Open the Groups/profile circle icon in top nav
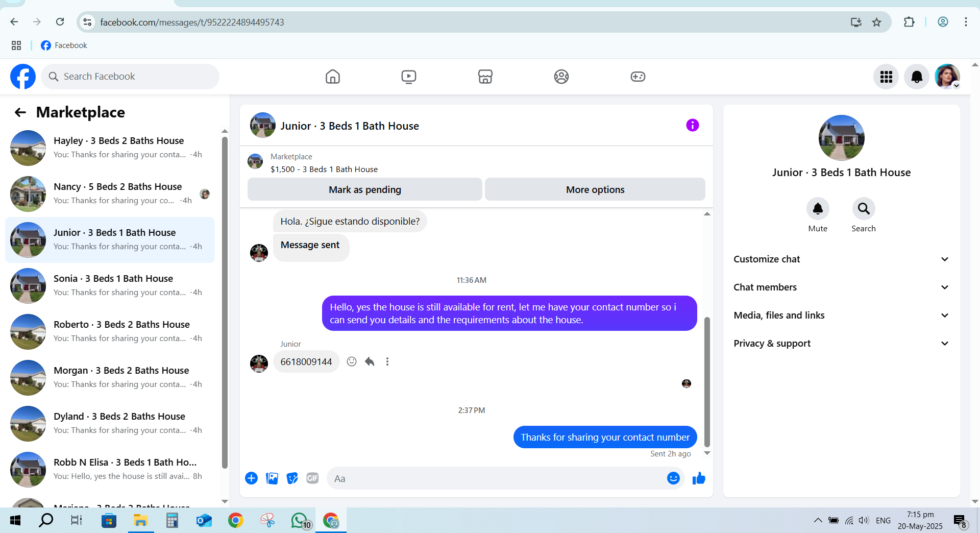This screenshot has height=533, width=980. click(561, 77)
